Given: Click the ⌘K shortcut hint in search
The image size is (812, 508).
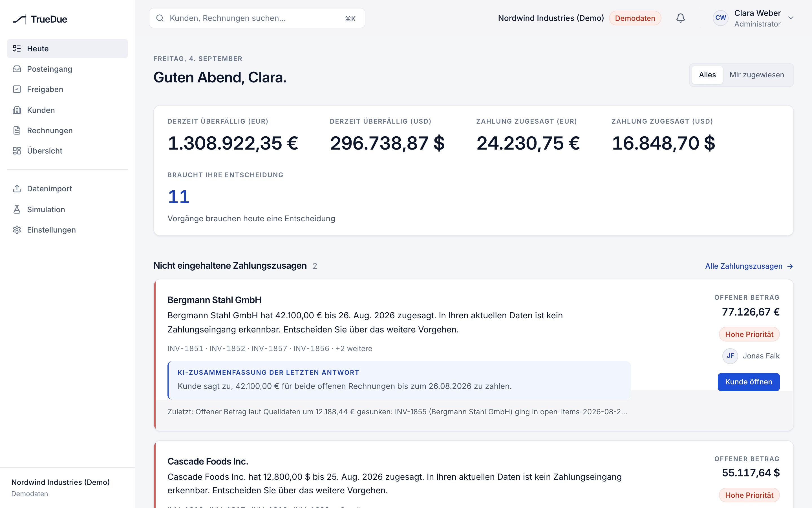Looking at the screenshot, I should click(x=350, y=18).
